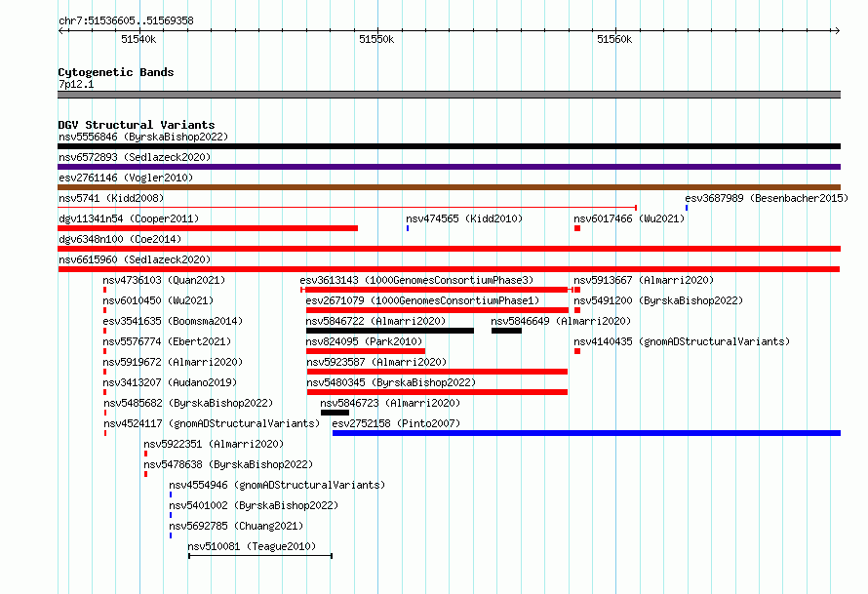Open nsv5576774 (Ebert2021) label
868x594 pixels.
point(167,341)
